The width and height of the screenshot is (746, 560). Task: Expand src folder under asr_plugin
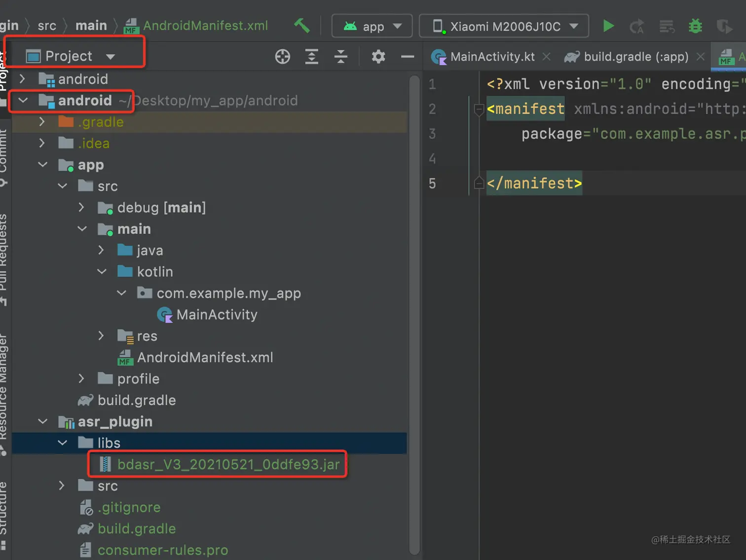[x=62, y=485]
